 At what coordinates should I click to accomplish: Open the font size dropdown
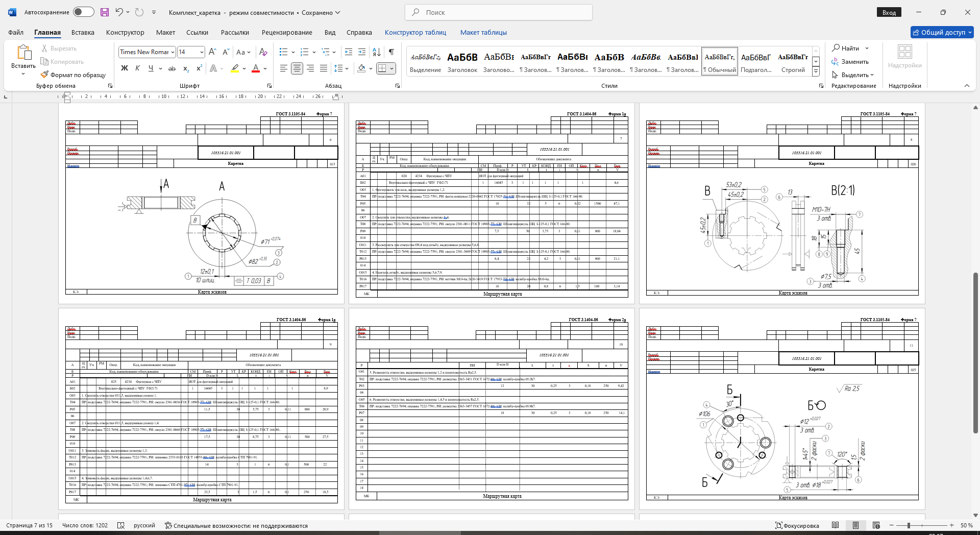tap(202, 52)
